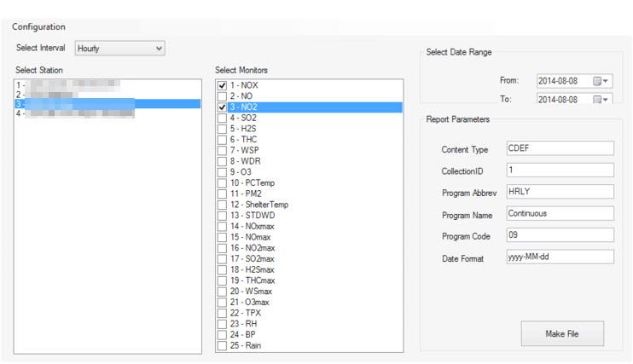Enable the 25 - Rain monitor
The width and height of the screenshot is (633, 364).
(223, 345)
